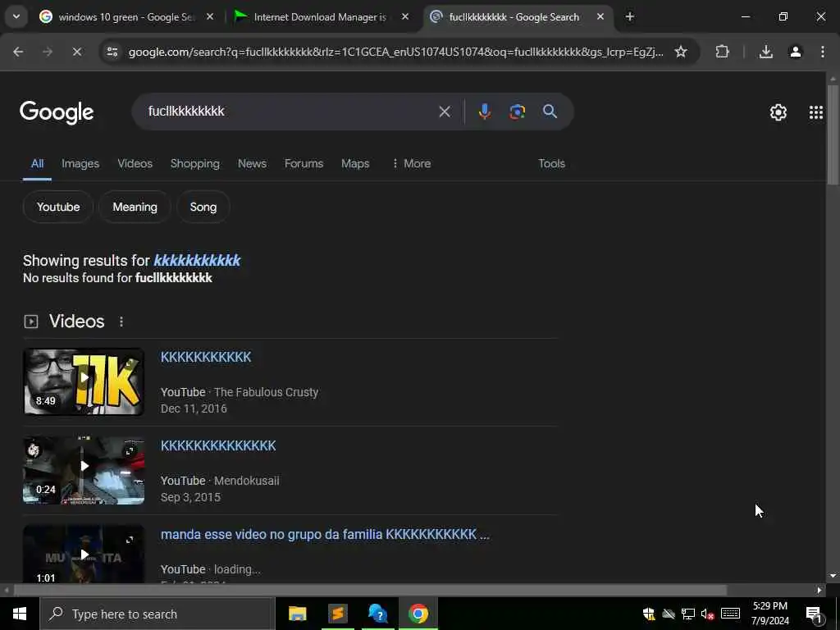Switch to News results
840x630 pixels.
click(252, 163)
